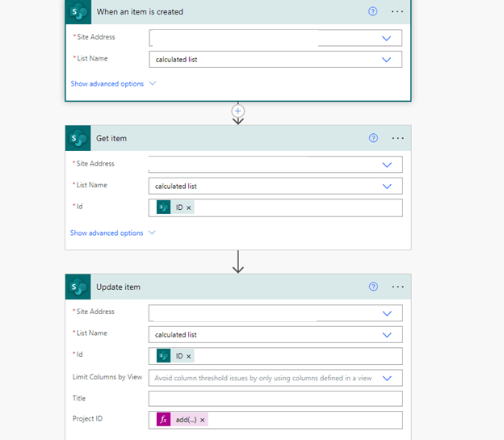
Task: Open help for the 'Update item' action
Action: [373, 287]
